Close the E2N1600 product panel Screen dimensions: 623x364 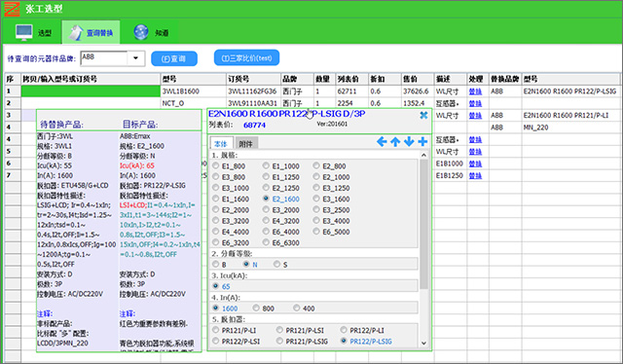[423, 115]
